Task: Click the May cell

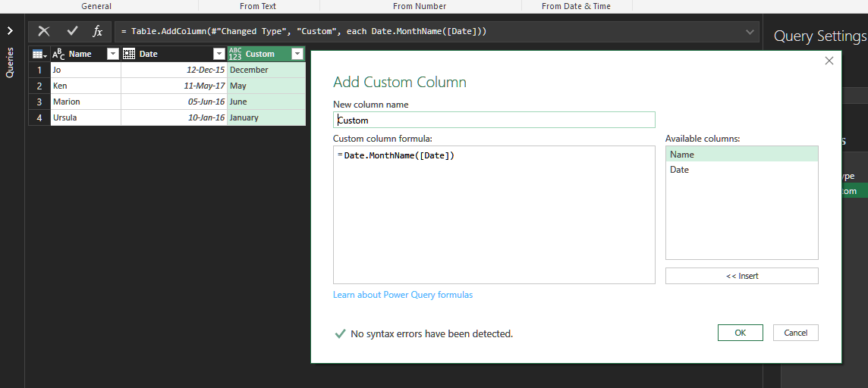Action: pos(266,86)
